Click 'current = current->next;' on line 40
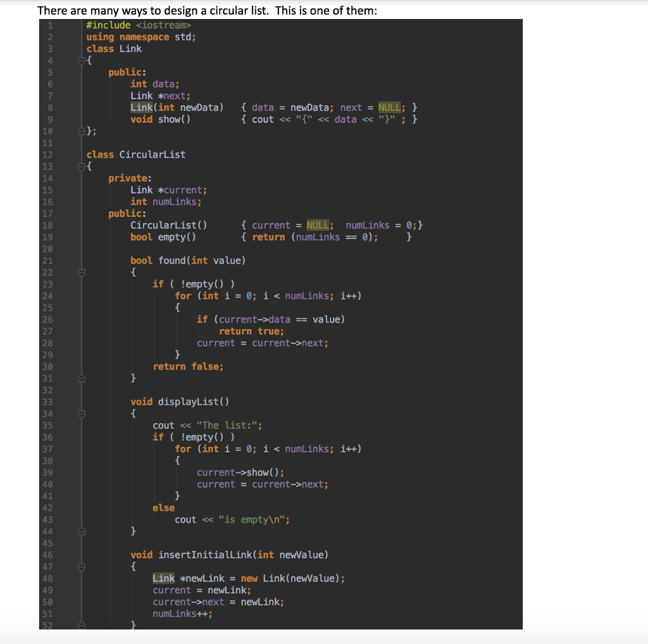 point(263,485)
